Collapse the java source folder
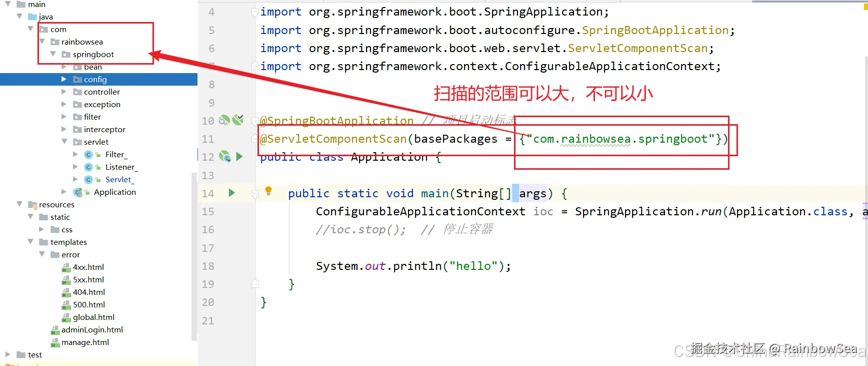Viewport: 868px width, 366px height. (19, 17)
